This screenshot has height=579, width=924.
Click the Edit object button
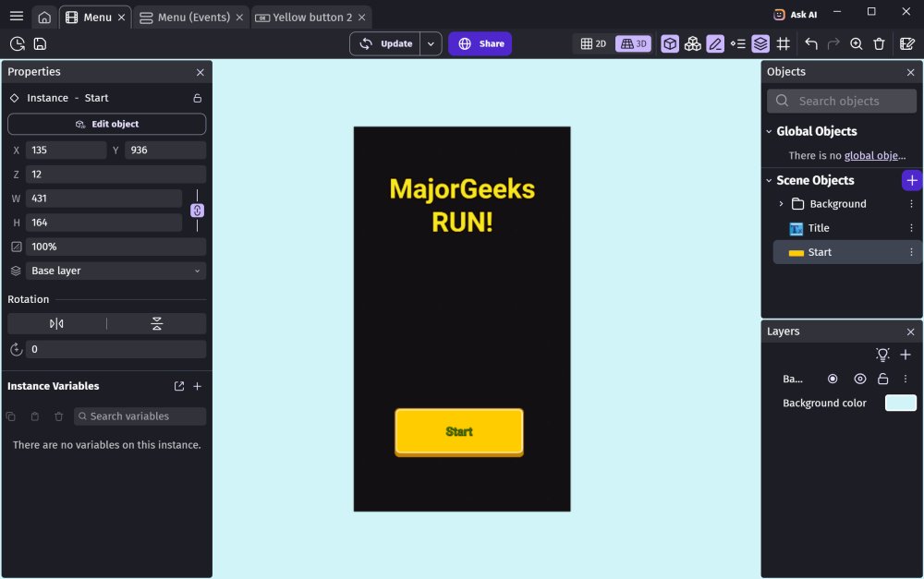click(106, 125)
